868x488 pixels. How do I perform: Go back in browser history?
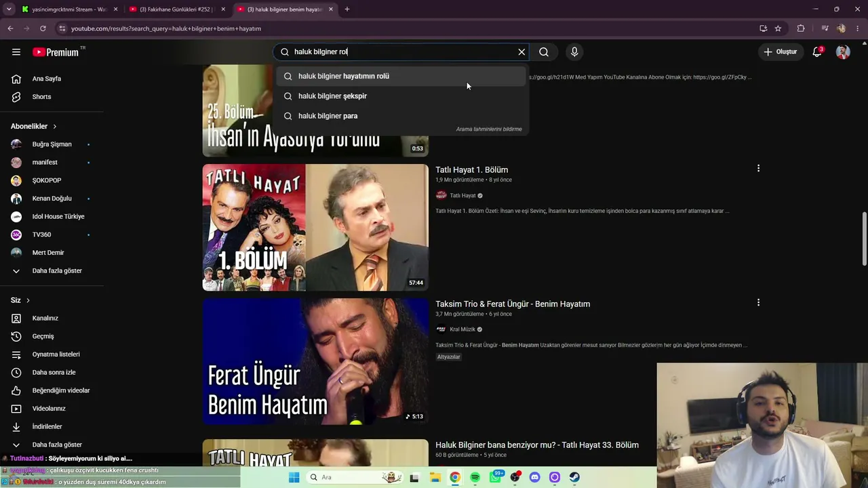(10, 28)
